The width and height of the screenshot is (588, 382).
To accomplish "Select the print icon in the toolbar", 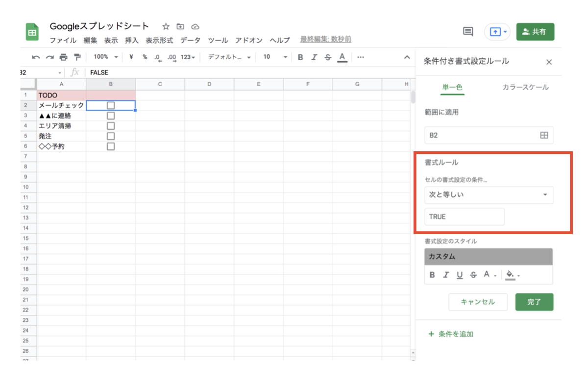I will [63, 57].
